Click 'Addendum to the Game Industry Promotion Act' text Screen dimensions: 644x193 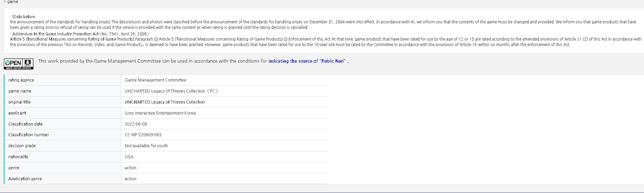click(55, 34)
